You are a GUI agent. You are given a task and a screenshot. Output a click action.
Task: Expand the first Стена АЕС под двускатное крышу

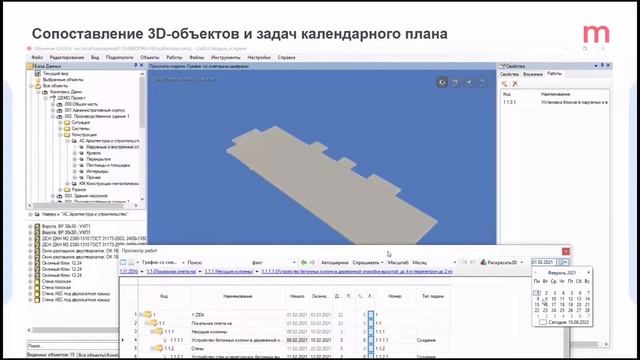click(30, 293)
